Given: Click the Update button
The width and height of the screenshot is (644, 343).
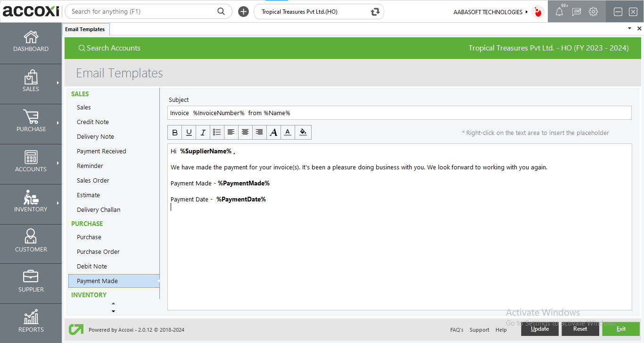Looking at the screenshot, I should 539,329.
